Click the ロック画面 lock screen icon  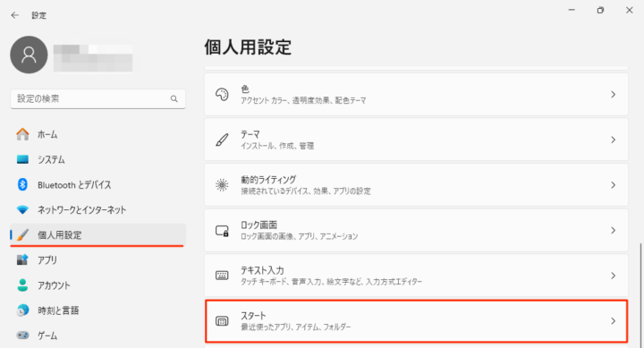point(222,231)
